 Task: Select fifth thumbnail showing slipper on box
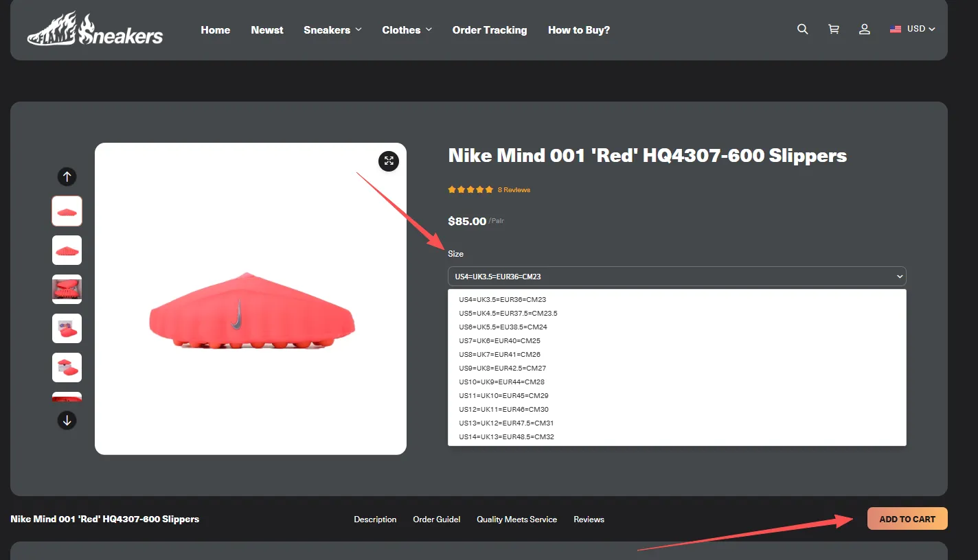[67, 367]
